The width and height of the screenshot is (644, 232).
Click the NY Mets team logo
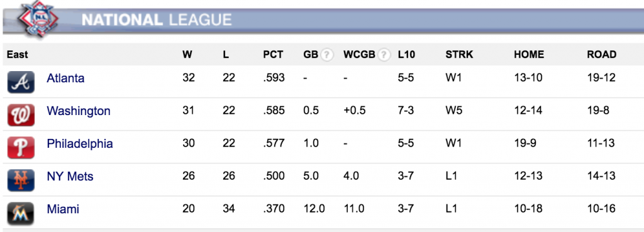point(21,180)
